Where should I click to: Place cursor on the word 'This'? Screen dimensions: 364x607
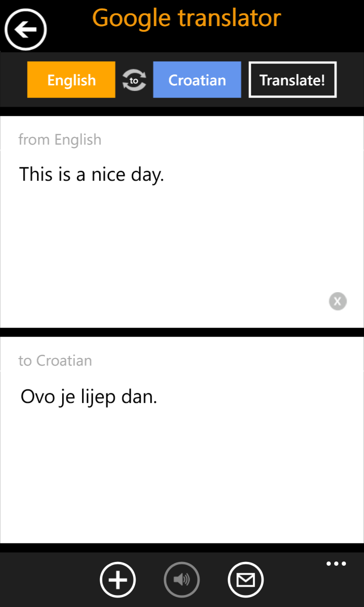coord(36,175)
